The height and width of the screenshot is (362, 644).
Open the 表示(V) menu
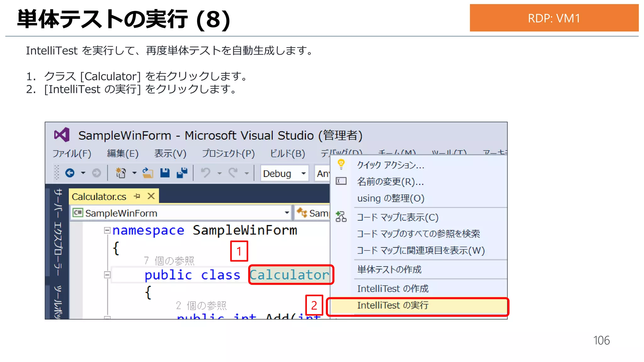pyautogui.click(x=170, y=153)
